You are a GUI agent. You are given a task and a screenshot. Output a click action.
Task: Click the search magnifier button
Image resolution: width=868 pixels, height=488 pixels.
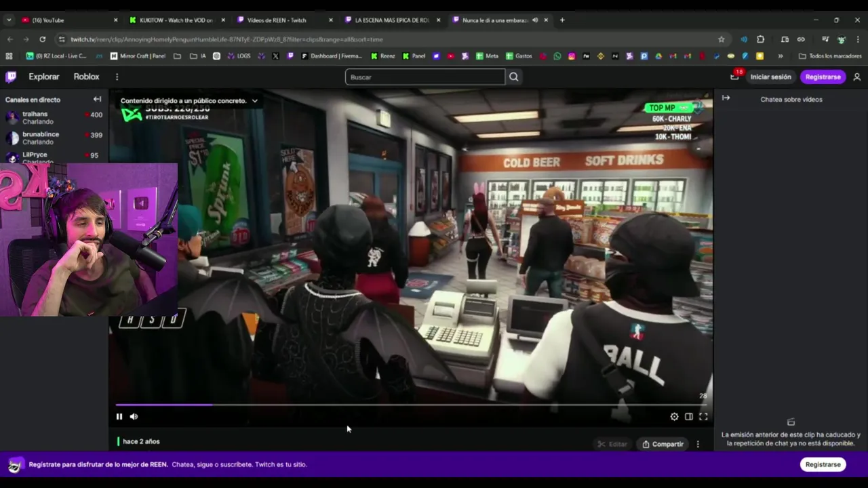coord(514,77)
